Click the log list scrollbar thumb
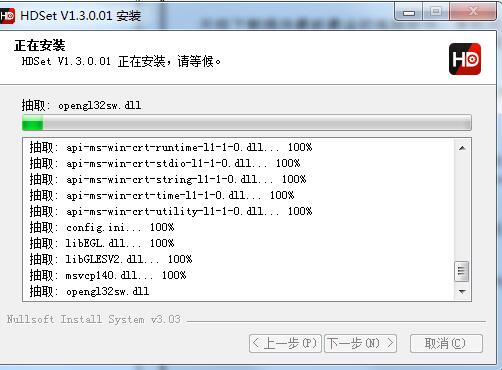502x370 pixels. click(462, 271)
